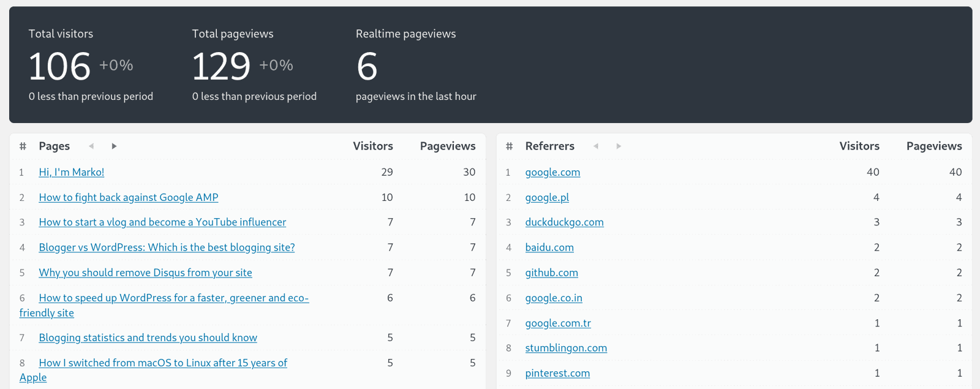Go to next page of Pages table
The image size is (980, 389).
coord(114,146)
